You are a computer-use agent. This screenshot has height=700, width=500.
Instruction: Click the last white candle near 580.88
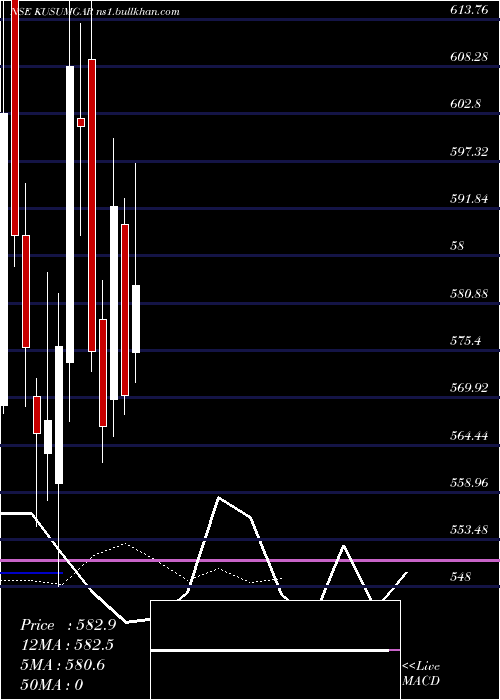point(136,319)
